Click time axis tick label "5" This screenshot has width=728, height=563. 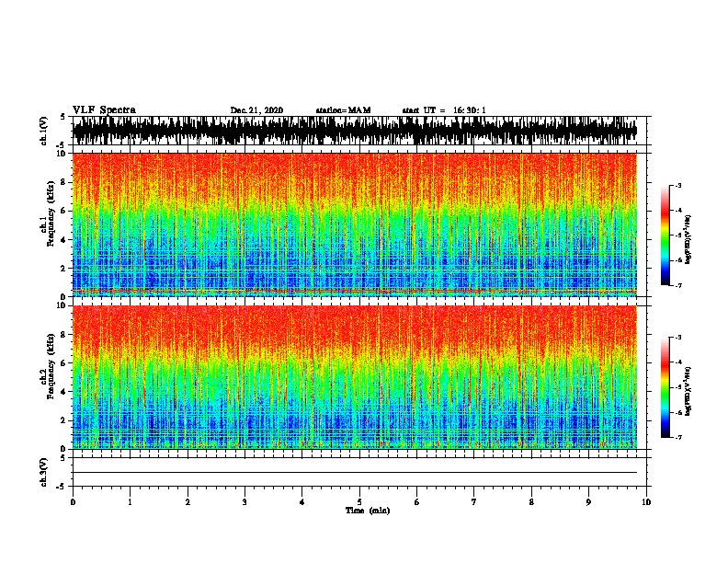click(x=359, y=502)
